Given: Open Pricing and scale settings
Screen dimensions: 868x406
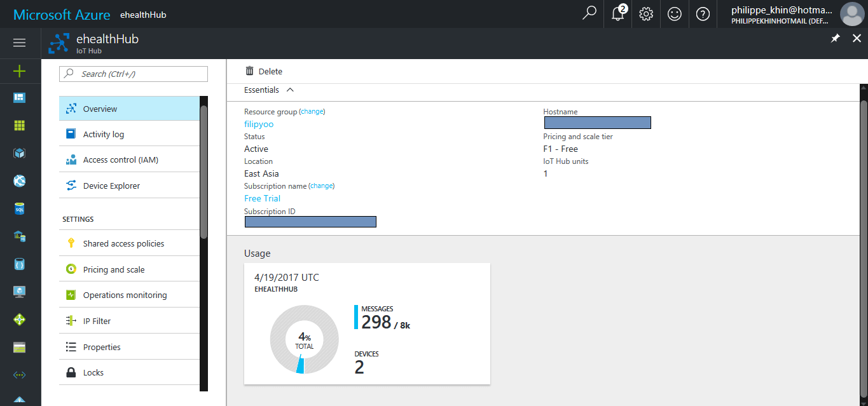Looking at the screenshot, I should pos(129,269).
